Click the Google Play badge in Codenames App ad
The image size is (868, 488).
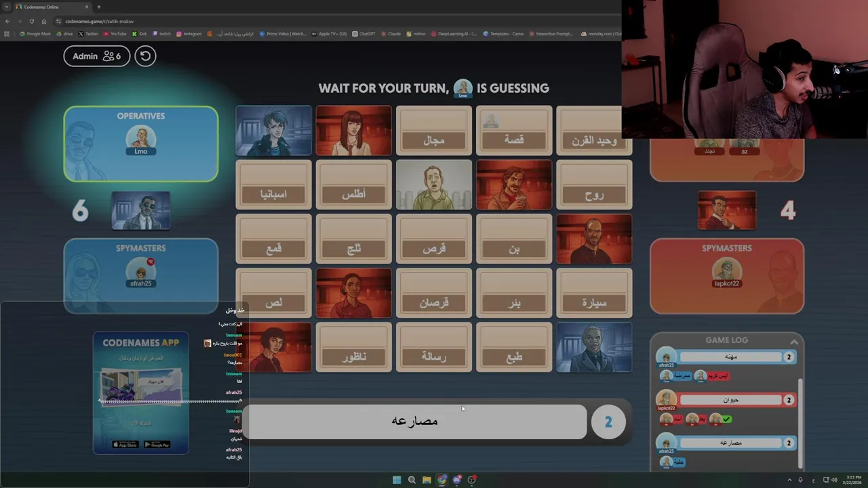(157, 445)
